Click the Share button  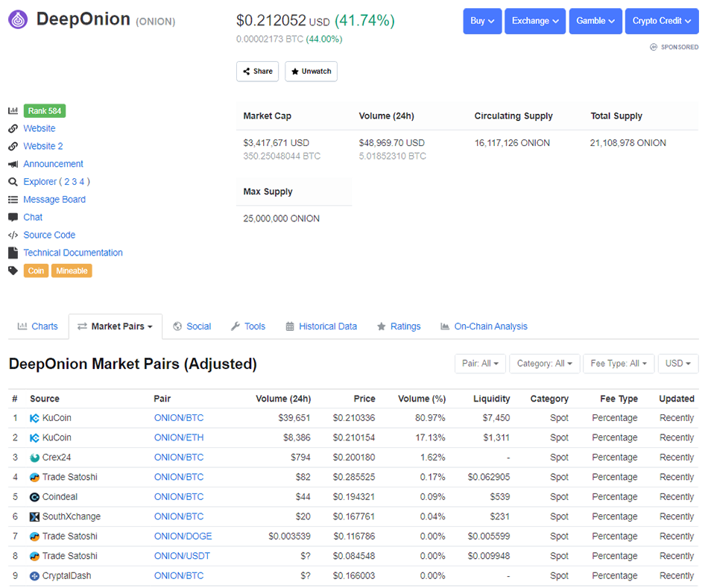point(257,72)
